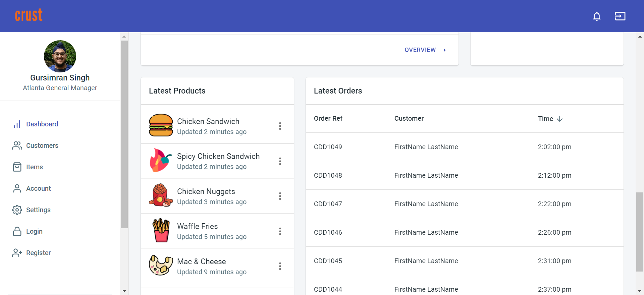Click the main page vertical scrollbar thumb

[x=640, y=231]
